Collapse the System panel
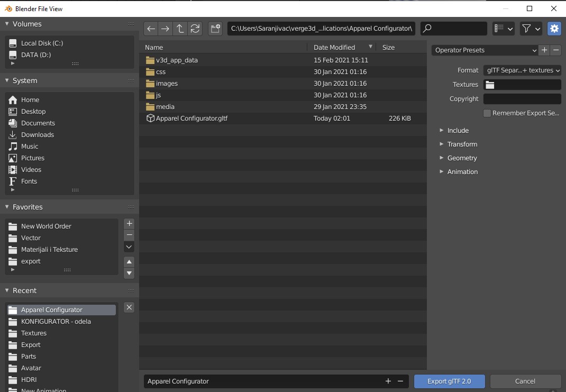This screenshot has height=392, width=566. [7, 80]
